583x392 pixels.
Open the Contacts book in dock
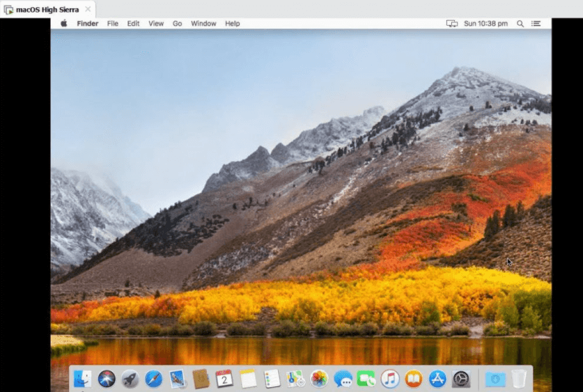[x=201, y=379]
